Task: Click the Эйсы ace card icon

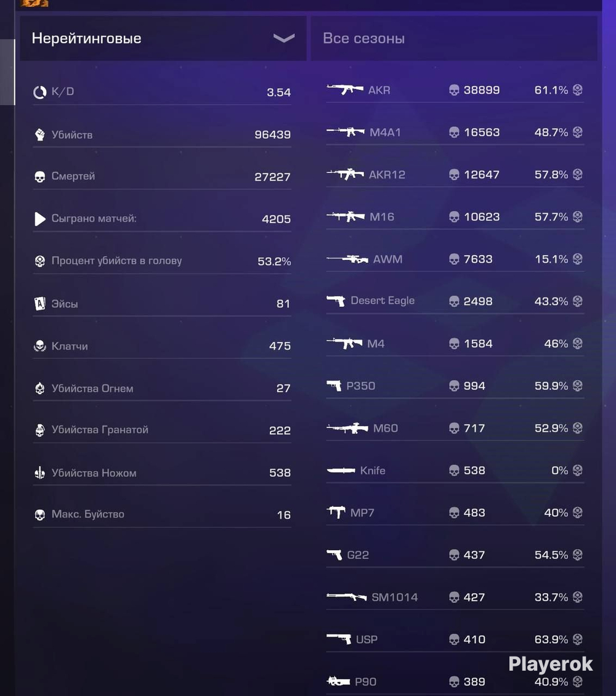Action: click(x=40, y=304)
